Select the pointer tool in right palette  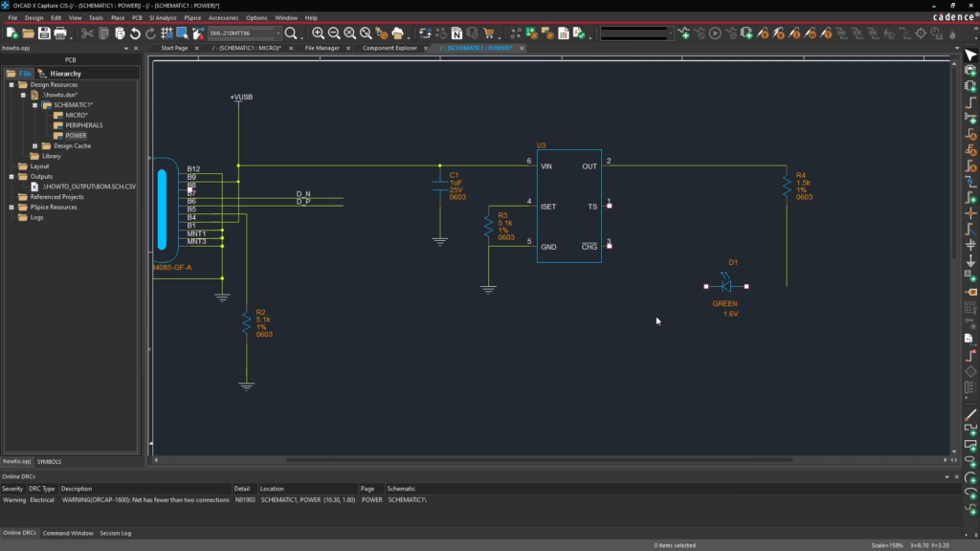pos(970,55)
